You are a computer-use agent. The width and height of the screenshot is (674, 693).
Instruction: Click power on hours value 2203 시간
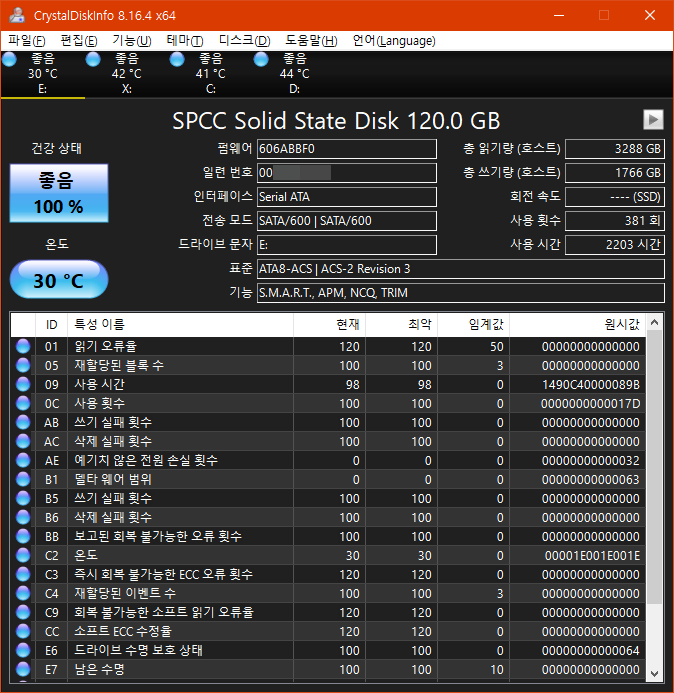pyautogui.click(x=615, y=244)
